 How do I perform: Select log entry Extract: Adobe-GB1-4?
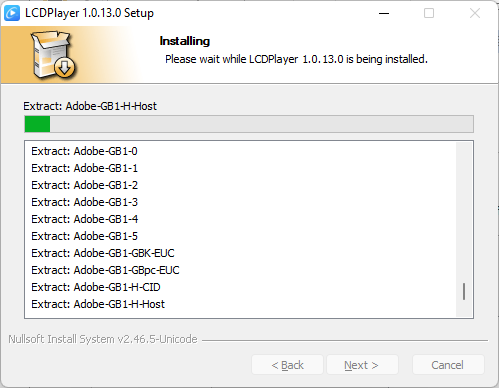84,219
